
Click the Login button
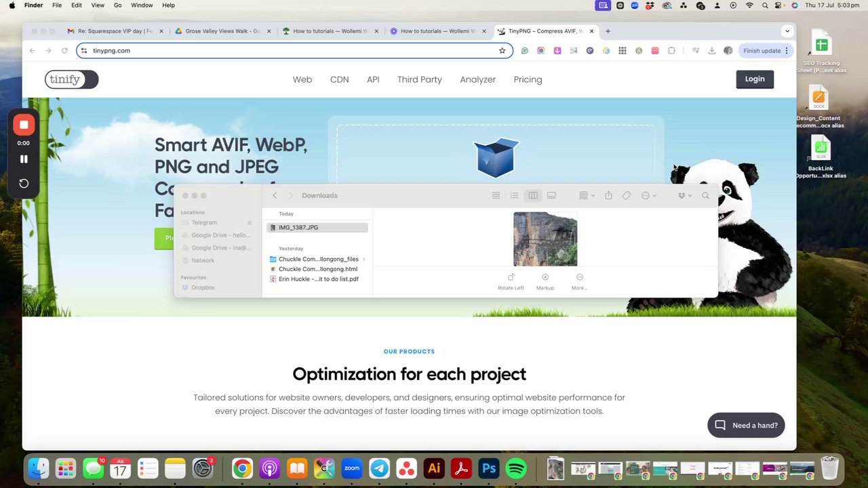coord(755,79)
